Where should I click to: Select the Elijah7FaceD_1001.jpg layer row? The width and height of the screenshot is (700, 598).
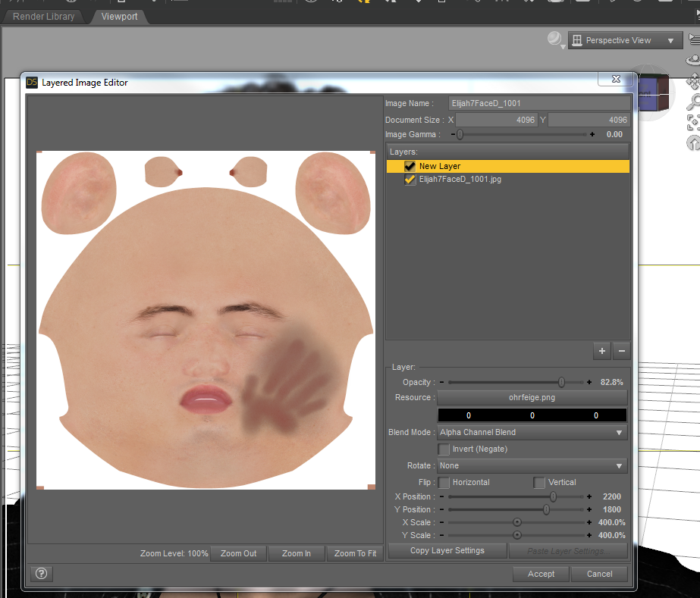point(508,180)
